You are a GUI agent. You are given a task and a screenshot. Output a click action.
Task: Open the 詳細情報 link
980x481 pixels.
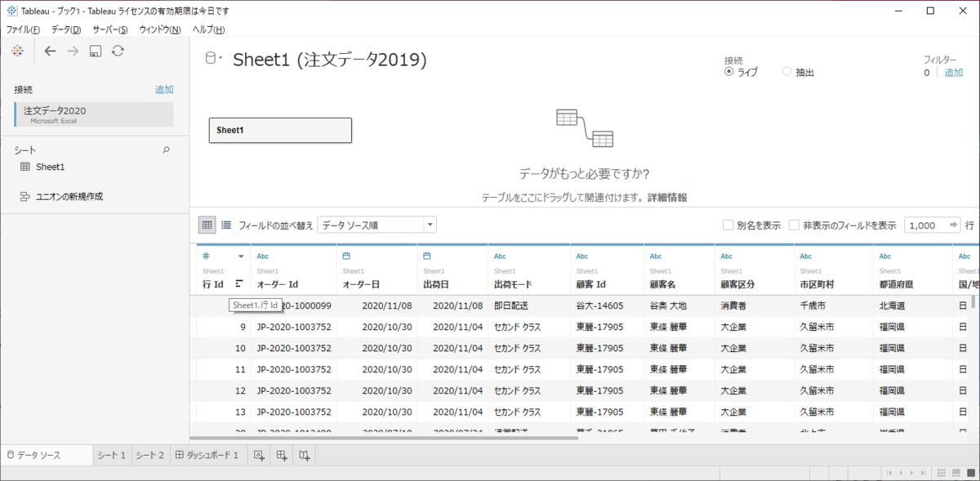click(667, 198)
